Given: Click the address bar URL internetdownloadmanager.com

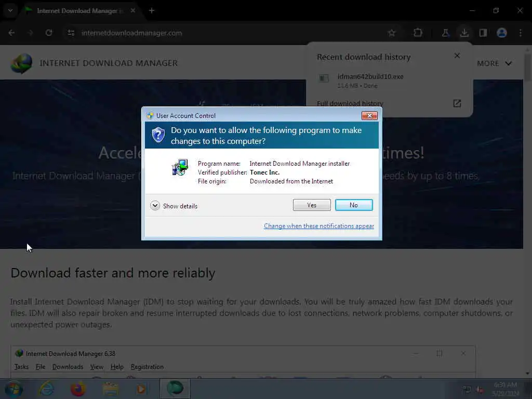Looking at the screenshot, I should point(131,33).
